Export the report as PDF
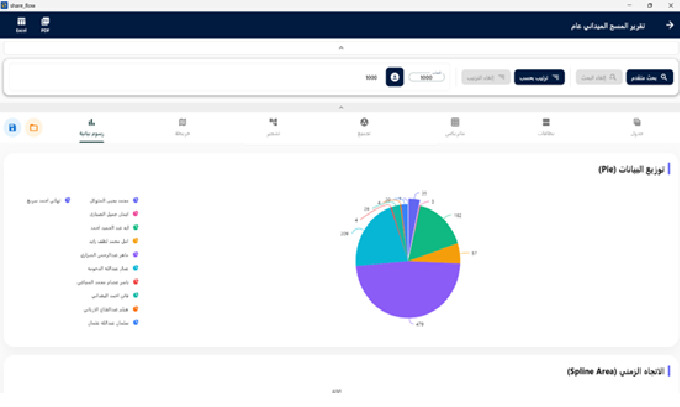Image resolution: width=680 pixels, height=407 pixels. [x=45, y=25]
